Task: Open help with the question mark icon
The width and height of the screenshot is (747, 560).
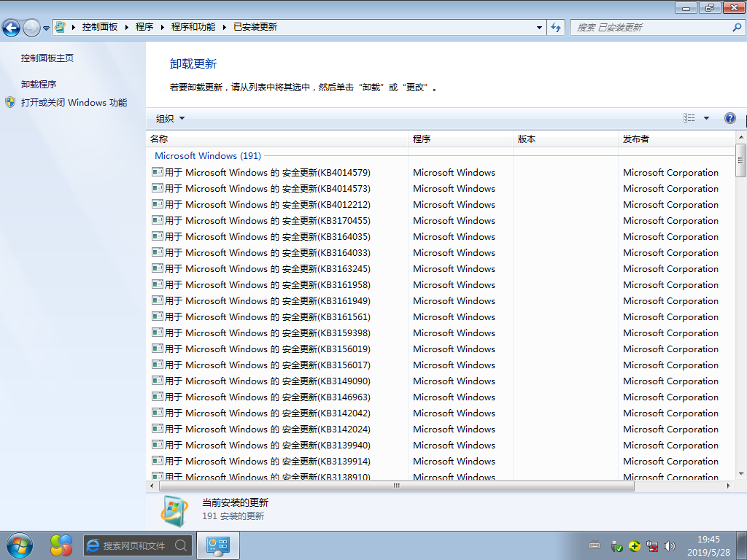Action: pos(729,118)
